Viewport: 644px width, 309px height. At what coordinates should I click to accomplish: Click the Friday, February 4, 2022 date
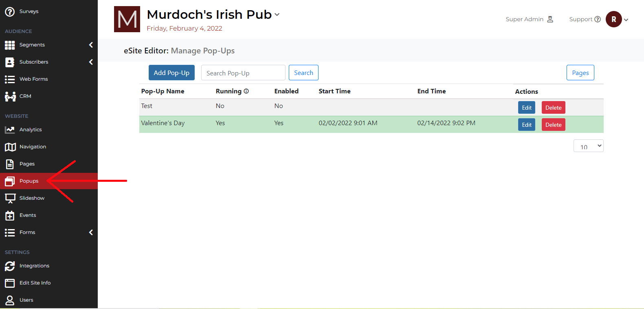click(185, 29)
